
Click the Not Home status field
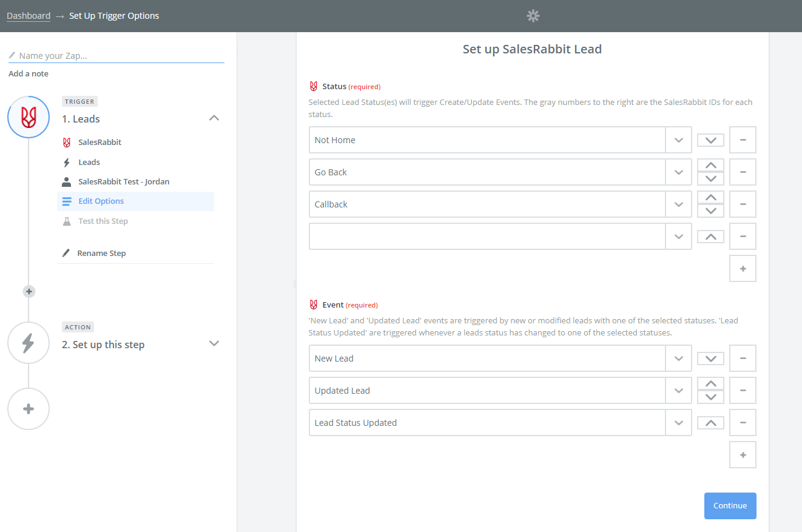[487, 140]
